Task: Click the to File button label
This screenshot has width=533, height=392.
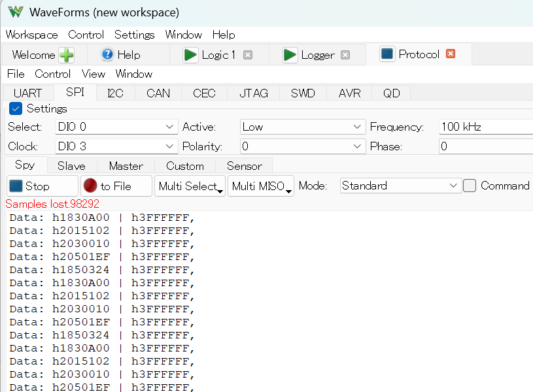Action: [116, 186]
